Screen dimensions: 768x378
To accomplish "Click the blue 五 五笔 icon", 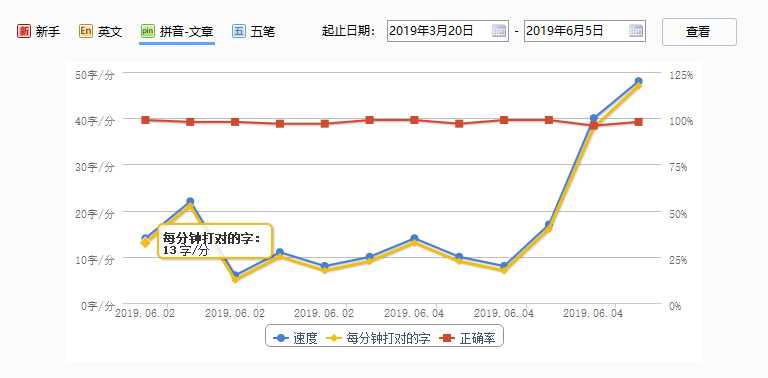I will tap(239, 32).
